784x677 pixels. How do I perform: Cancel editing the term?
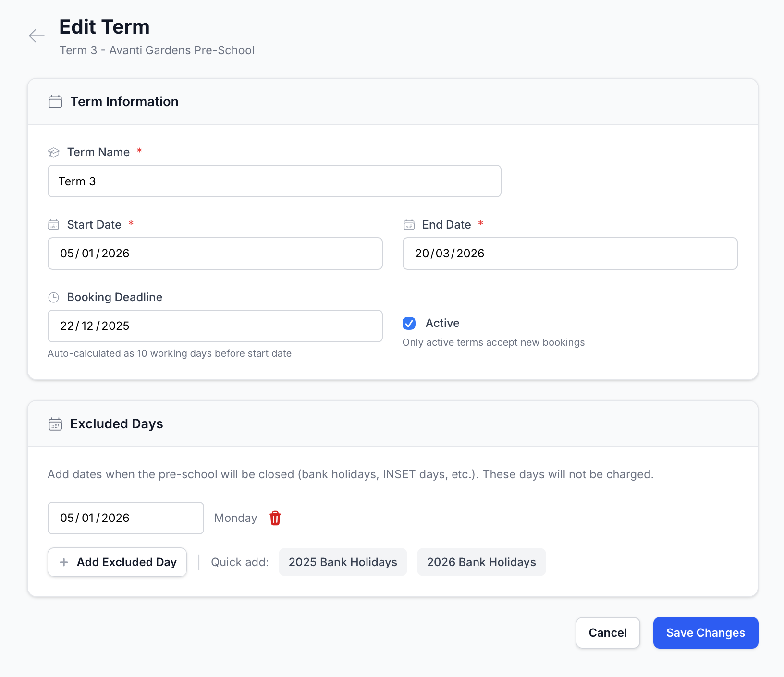tap(608, 633)
